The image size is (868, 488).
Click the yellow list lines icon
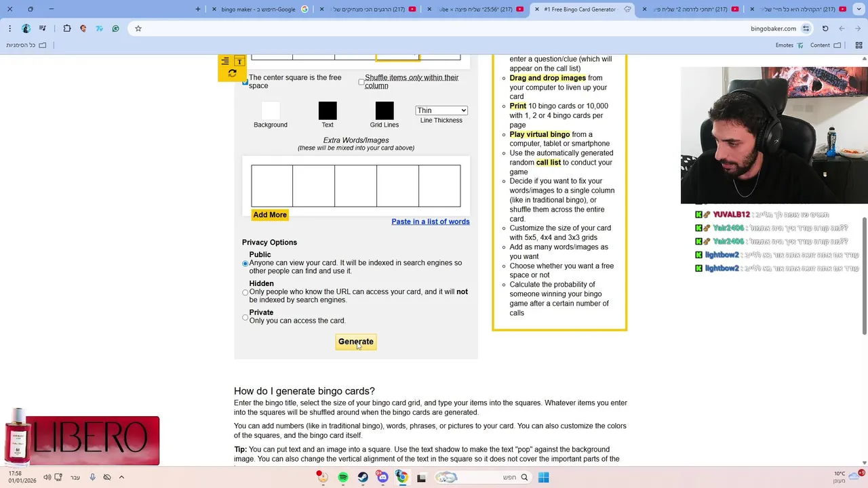click(225, 61)
